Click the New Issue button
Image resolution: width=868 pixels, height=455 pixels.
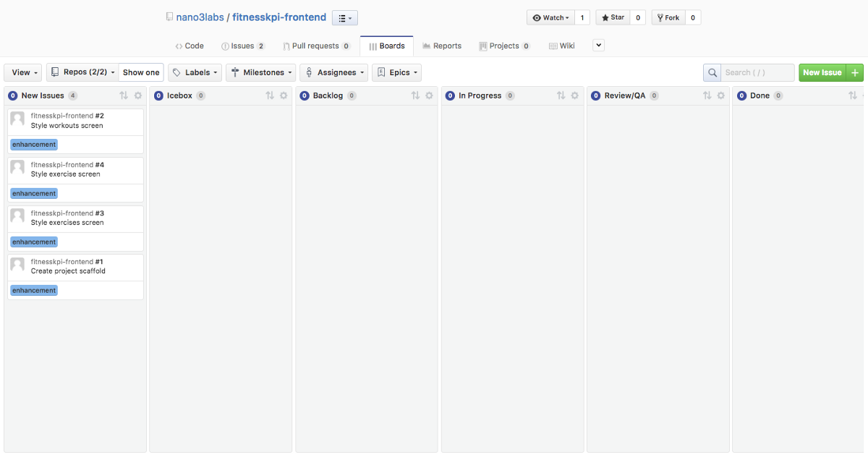pos(822,72)
